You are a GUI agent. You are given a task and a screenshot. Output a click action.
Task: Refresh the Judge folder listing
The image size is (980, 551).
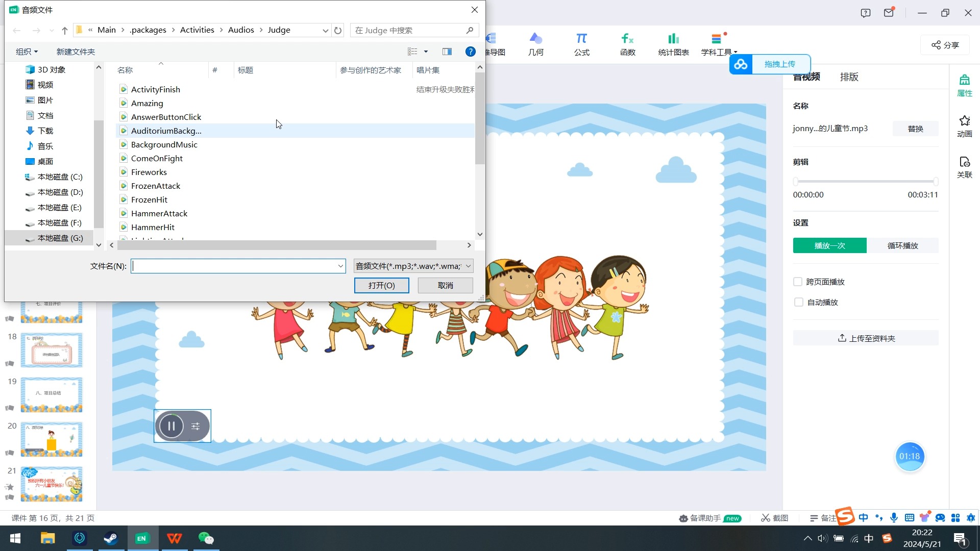coord(338,30)
